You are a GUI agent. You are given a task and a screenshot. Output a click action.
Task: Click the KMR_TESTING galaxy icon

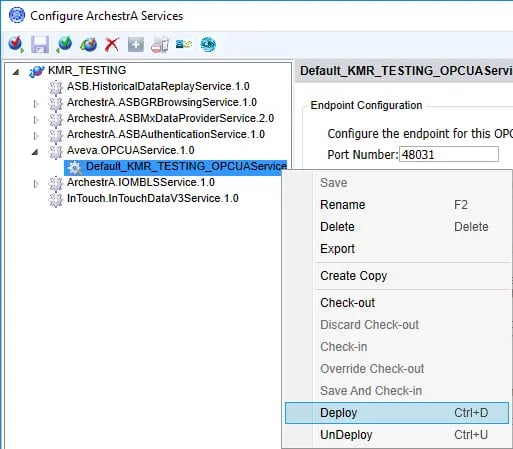[36, 71]
